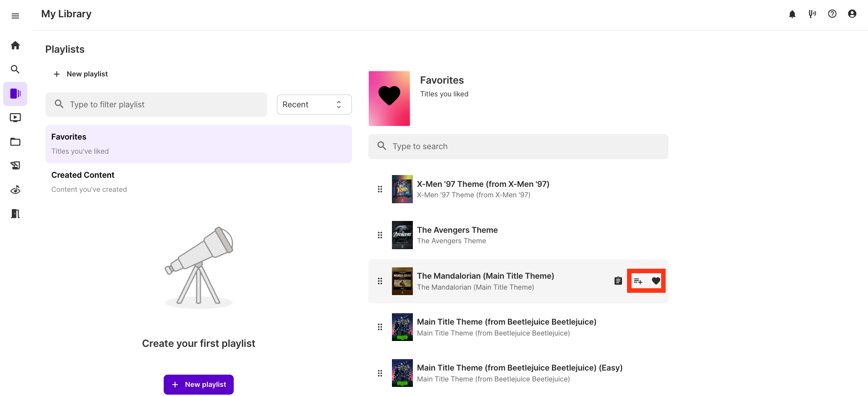Focus the Type to filter playlist field
The width and height of the screenshot is (868, 396).
click(156, 105)
